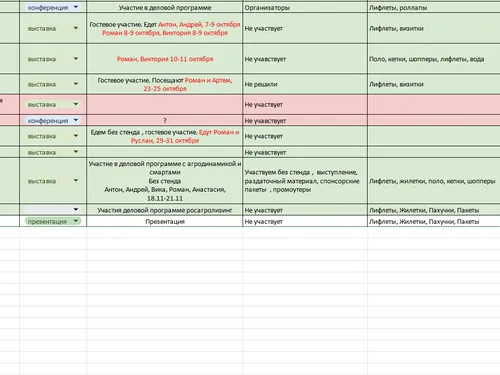500x375 pixels.
Task: Open выставка dropdown beside Роман, Виктория 10-11 октября
Action: click(76, 59)
